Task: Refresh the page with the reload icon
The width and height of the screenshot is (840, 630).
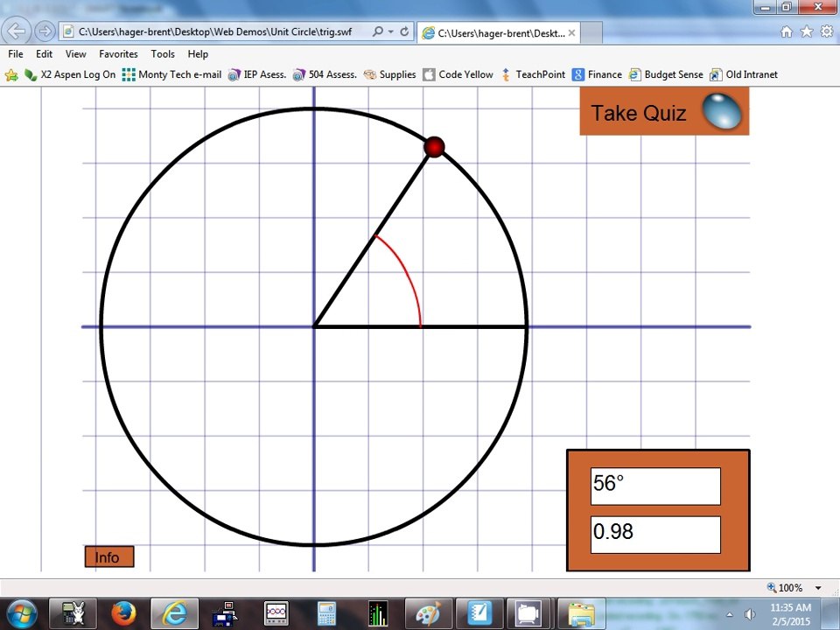Action: point(404,31)
